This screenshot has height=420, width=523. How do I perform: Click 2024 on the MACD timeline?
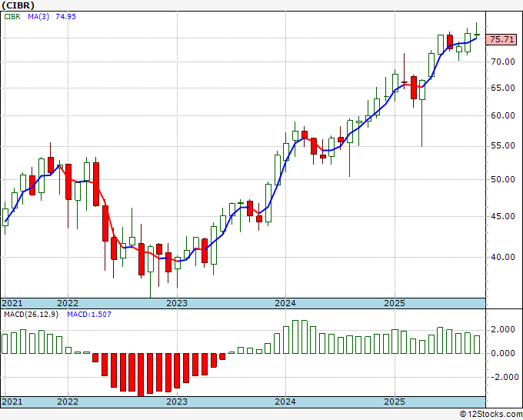coord(285,402)
